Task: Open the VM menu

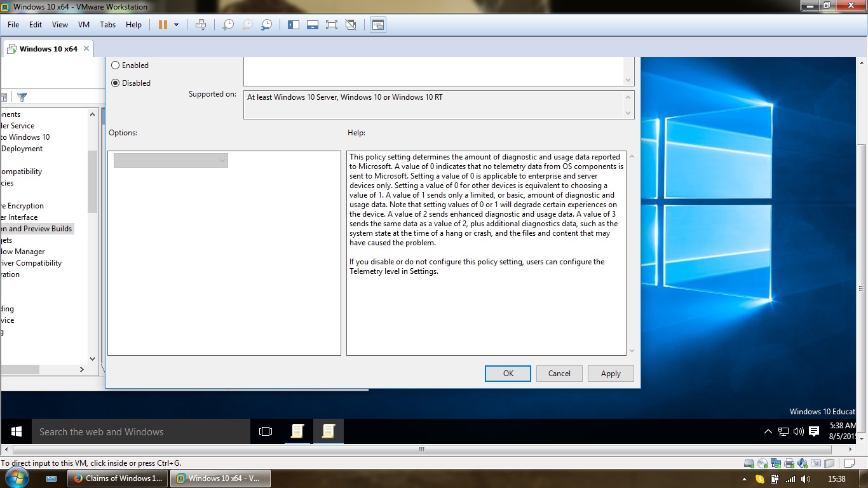Action: (84, 25)
